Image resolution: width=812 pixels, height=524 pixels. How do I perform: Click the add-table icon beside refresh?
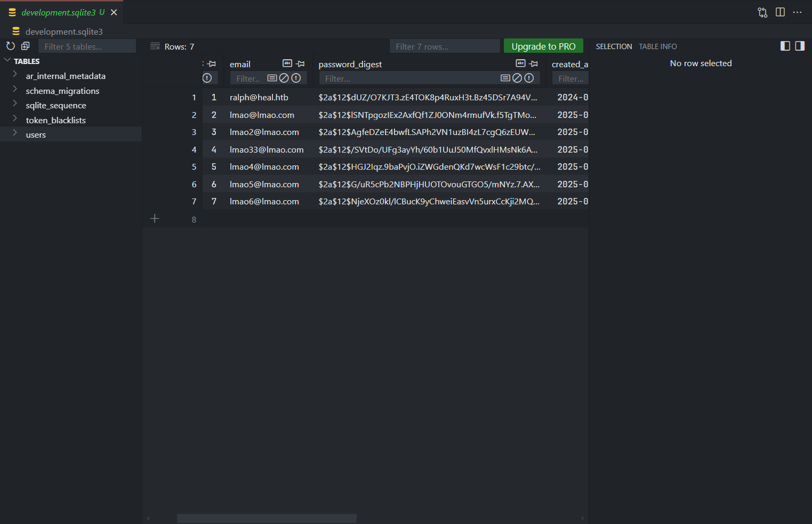click(26, 46)
